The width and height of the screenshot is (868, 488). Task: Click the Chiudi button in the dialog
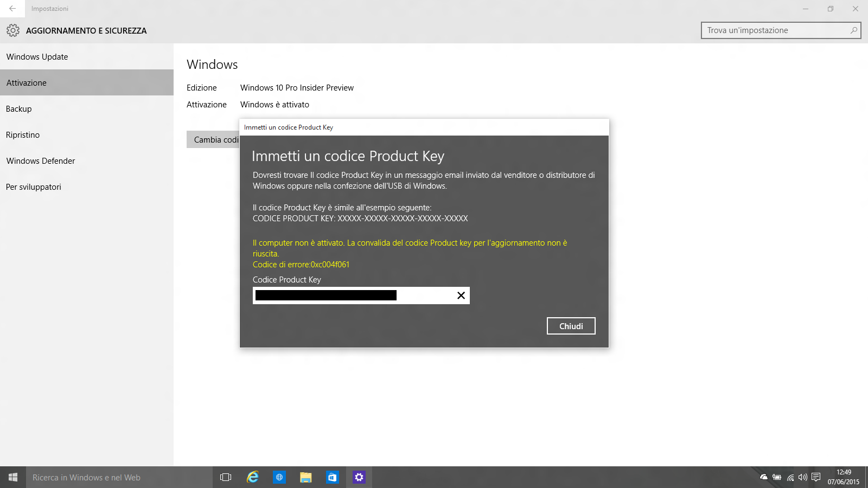pos(571,326)
